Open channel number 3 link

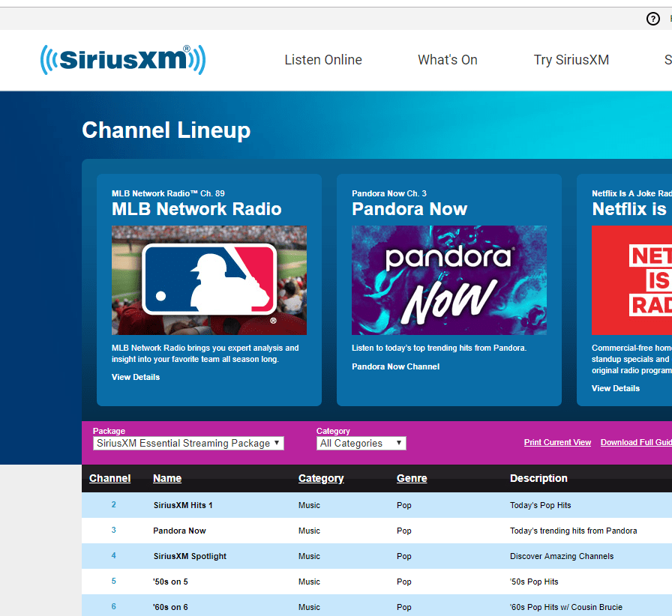(113, 530)
